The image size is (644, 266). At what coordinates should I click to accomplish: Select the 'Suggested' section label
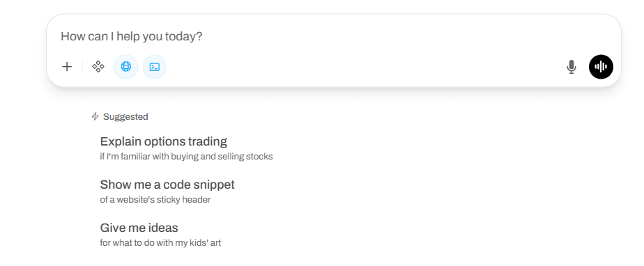(x=125, y=116)
